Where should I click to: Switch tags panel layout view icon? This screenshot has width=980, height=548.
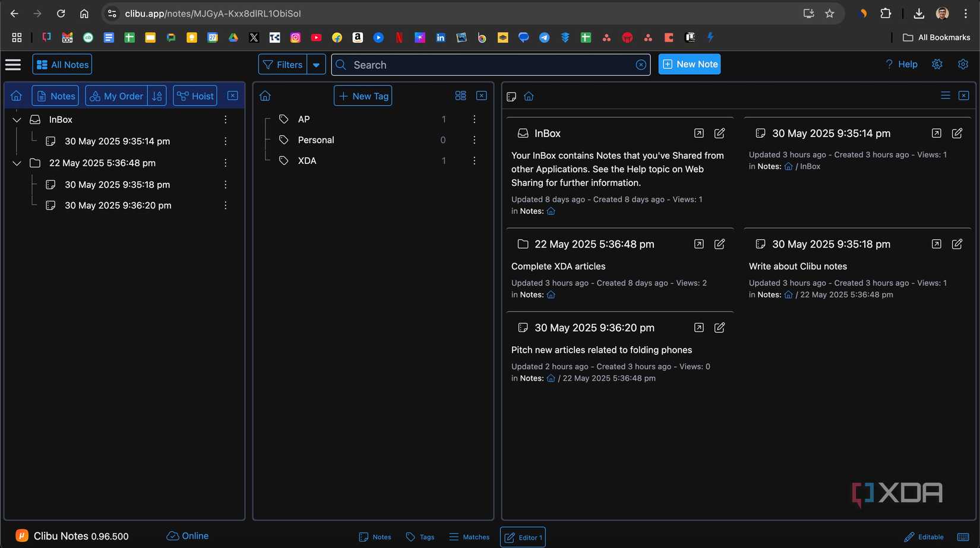460,96
